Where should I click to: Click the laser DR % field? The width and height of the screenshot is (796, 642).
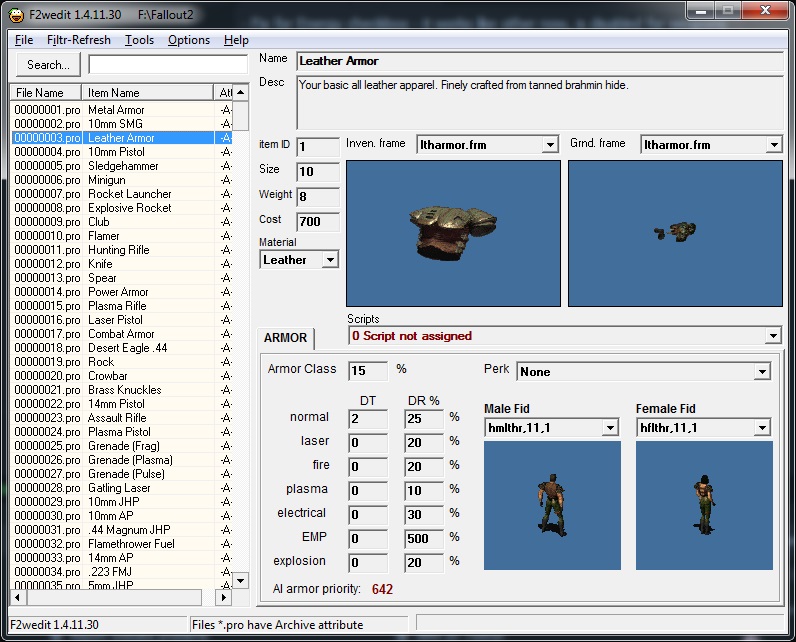point(424,443)
